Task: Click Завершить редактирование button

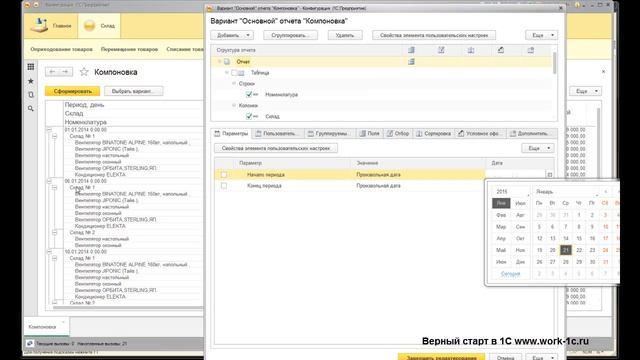Action: coord(441,357)
